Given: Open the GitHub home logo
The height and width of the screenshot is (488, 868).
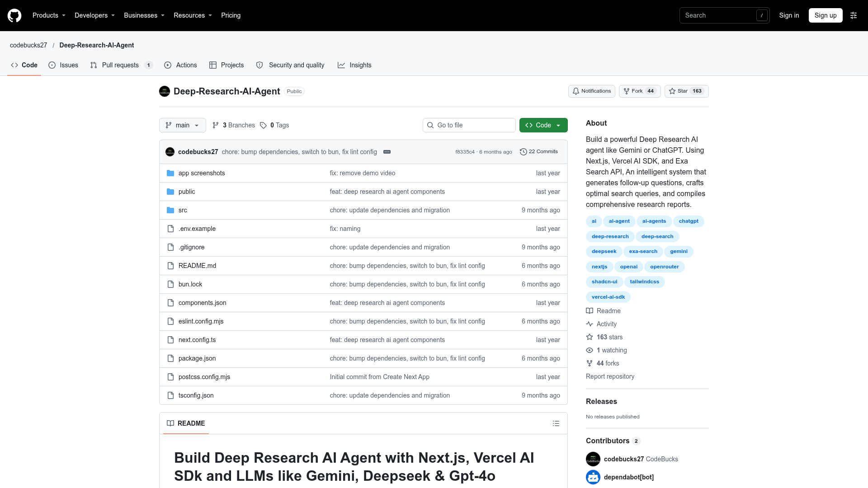Looking at the screenshot, I should [14, 15].
